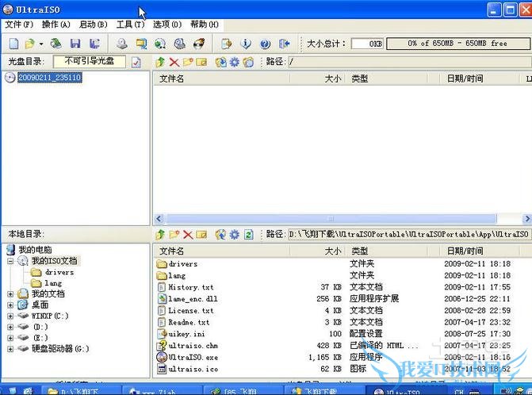Click the 类型 column header in disc pane
The image size is (532, 395).
(386, 79)
